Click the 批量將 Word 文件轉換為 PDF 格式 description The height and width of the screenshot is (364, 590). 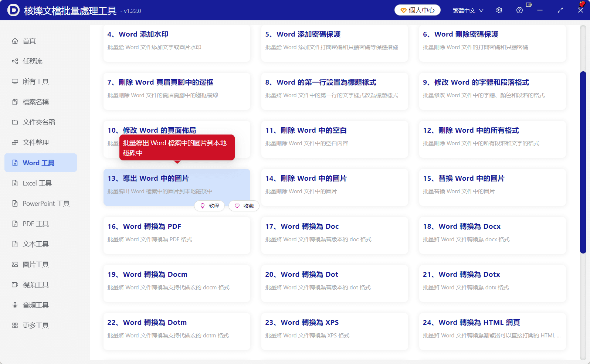point(150,239)
